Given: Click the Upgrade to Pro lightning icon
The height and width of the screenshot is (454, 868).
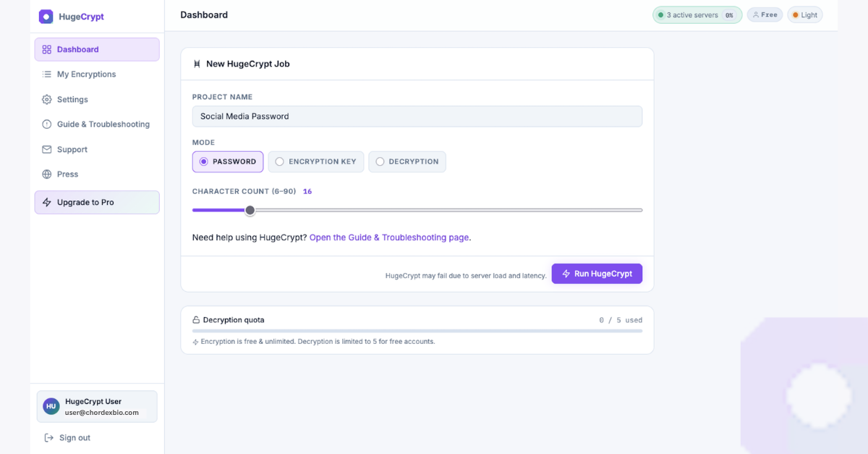Looking at the screenshot, I should (47, 202).
